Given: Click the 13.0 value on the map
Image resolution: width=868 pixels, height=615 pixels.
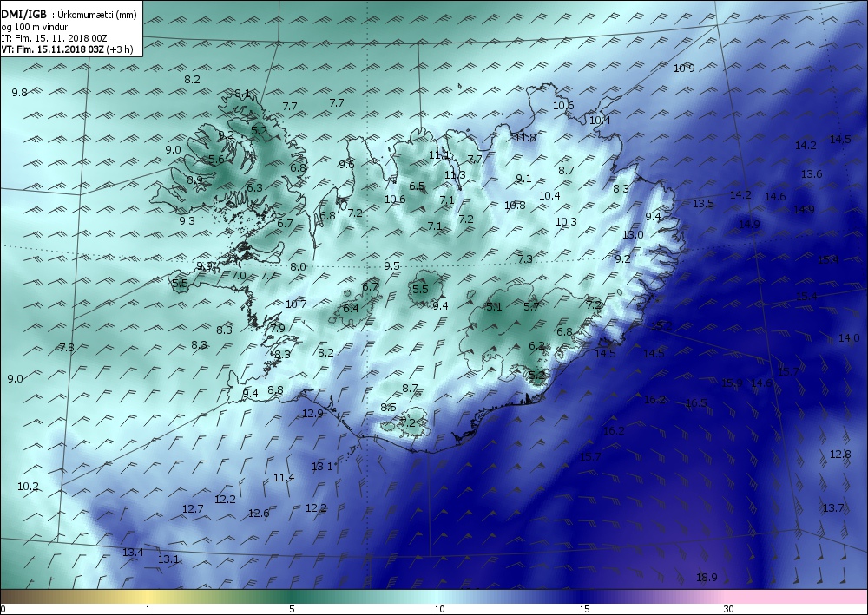Looking at the screenshot, I should [633, 234].
